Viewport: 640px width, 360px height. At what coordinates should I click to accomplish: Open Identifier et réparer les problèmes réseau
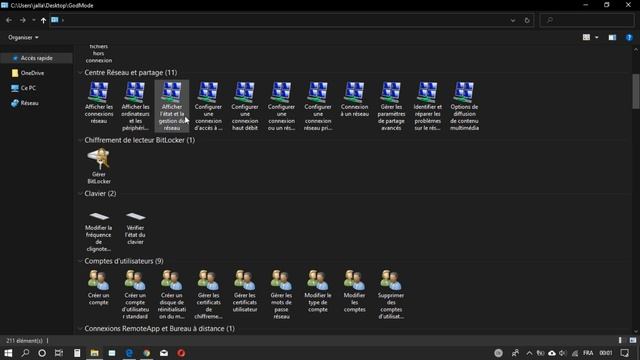427,106
